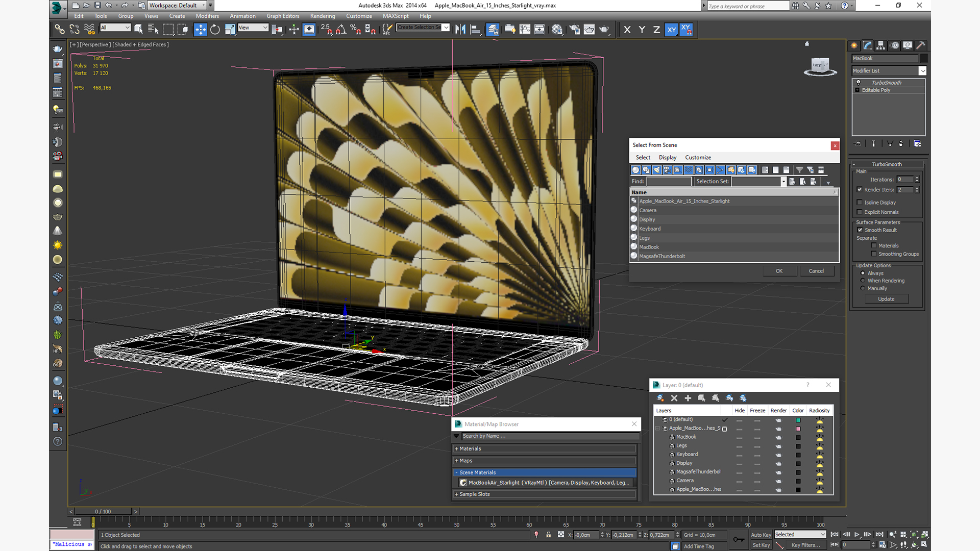The image size is (980, 551).
Task: Click the Unlink Selection tool
Action: (x=75, y=30)
